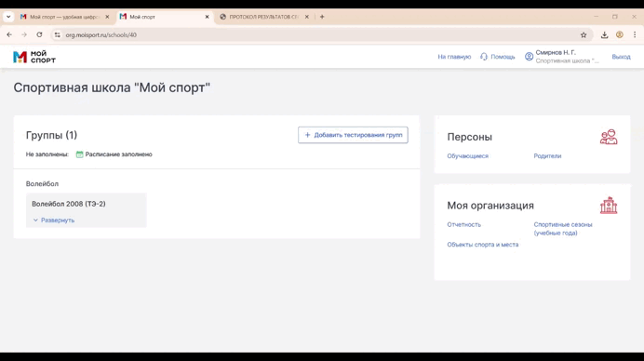Click the Chrome profile avatar icon
The height and width of the screenshot is (361, 644).
click(x=620, y=35)
